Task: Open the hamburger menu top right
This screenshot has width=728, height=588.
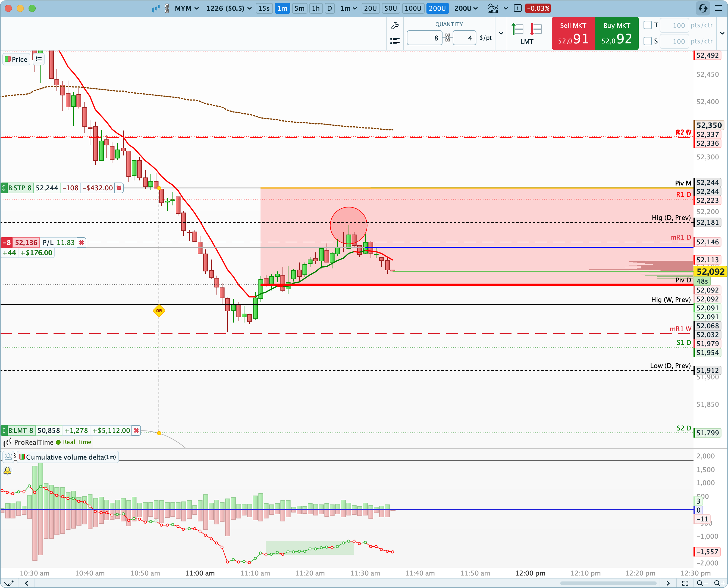Action: point(718,8)
